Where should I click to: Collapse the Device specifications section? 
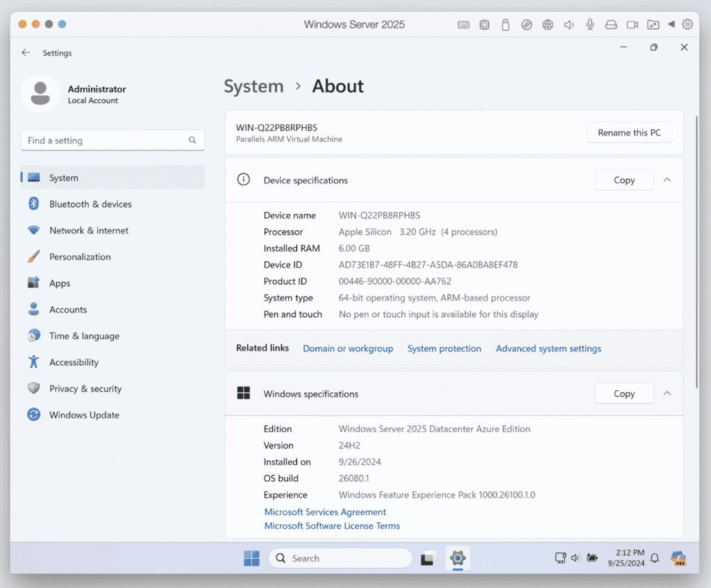(667, 179)
